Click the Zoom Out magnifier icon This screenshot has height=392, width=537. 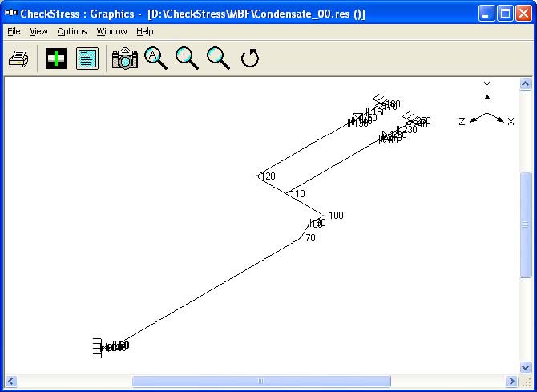click(218, 59)
